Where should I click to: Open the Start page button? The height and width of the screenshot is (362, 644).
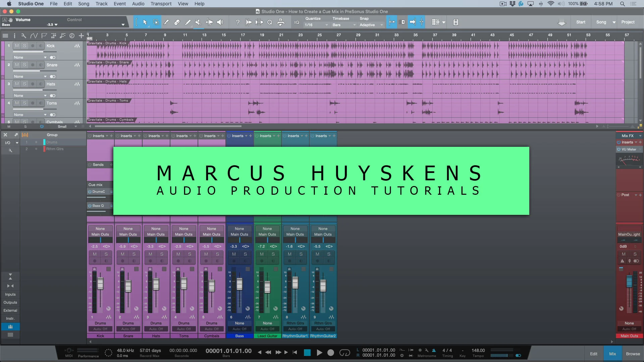coord(581,22)
